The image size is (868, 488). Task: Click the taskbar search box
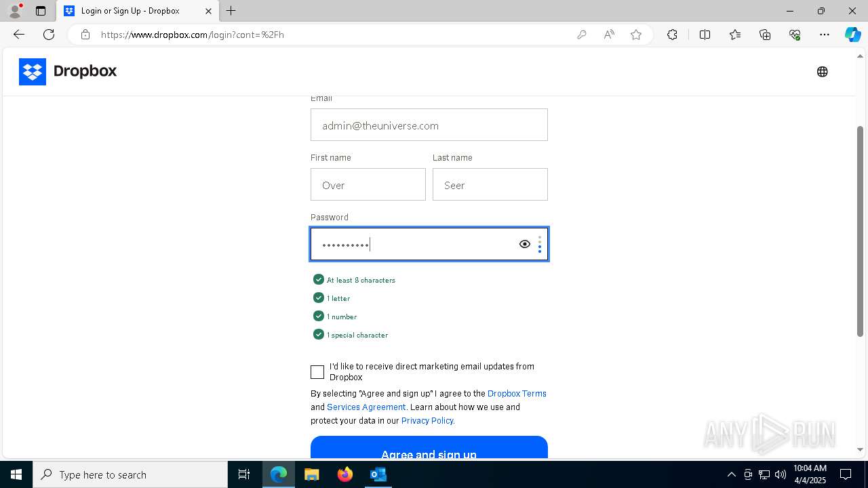(x=130, y=474)
